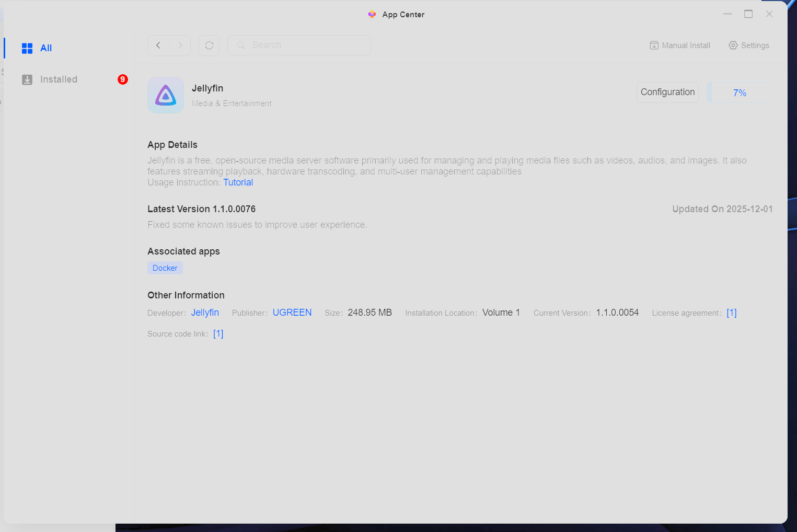Image resolution: width=797 pixels, height=532 pixels.
Task: Go back using the left arrow
Action: [x=158, y=45]
